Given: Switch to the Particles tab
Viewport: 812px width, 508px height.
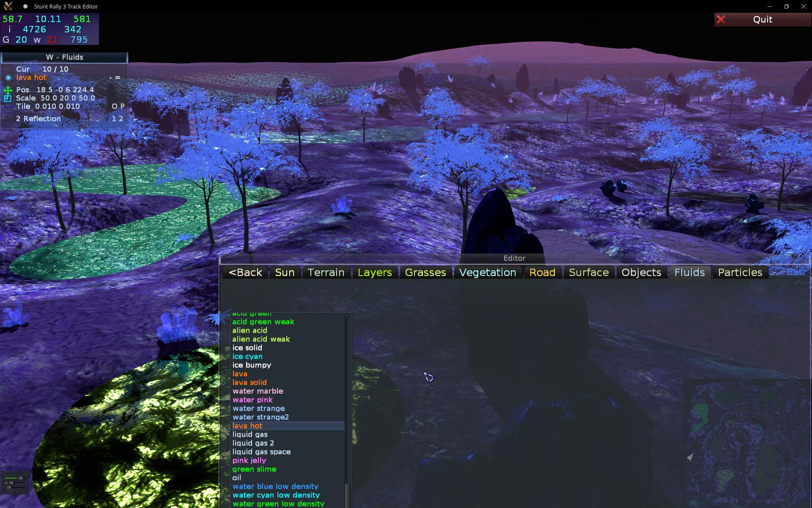Looking at the screenshot, I should point(740,273).
